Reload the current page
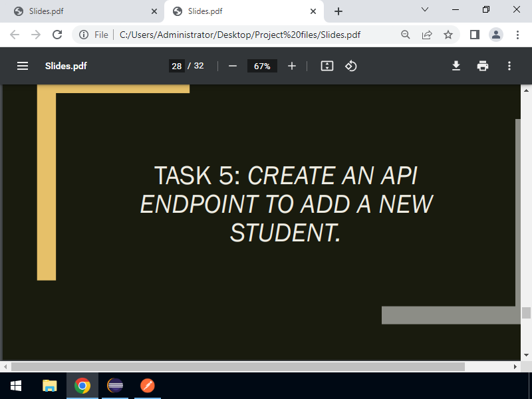This screenshot has height=399, width=532. pyautogui.click(x=57, y=35)
